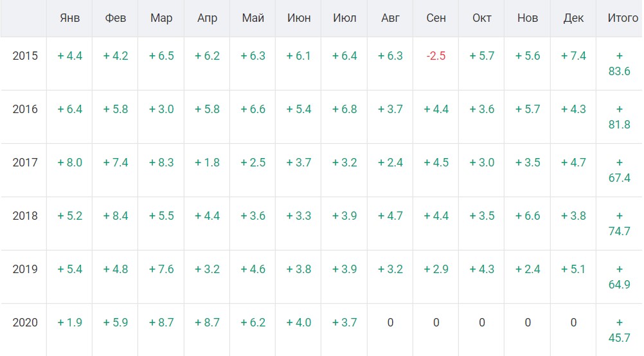The height and width of the screenshot is (356, 644).
Task: Click the + 83.6 total for 2015
Action: (x=620, y=64)
